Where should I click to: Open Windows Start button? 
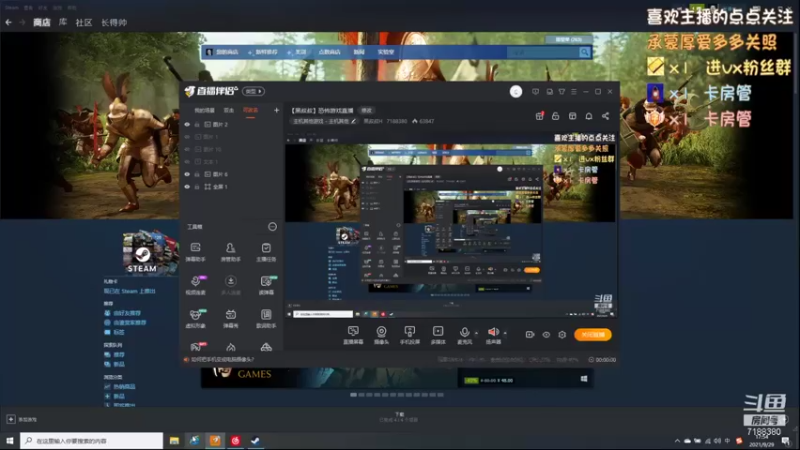(x=10, y=440)
